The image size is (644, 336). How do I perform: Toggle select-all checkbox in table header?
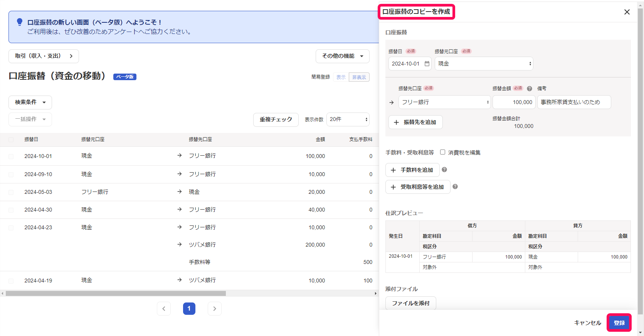pyautogui.click(x=11, y=139)
